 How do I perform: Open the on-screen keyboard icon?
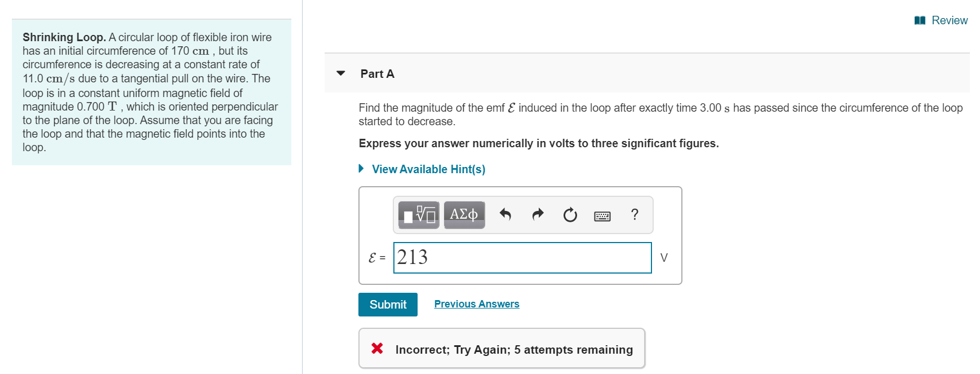[602, 215]
